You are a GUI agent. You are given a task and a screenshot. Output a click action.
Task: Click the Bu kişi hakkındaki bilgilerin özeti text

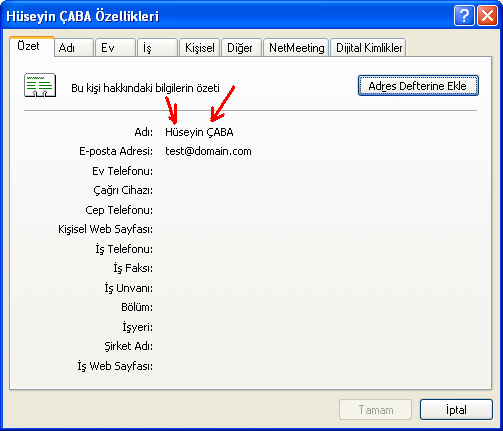pos(145,88)
